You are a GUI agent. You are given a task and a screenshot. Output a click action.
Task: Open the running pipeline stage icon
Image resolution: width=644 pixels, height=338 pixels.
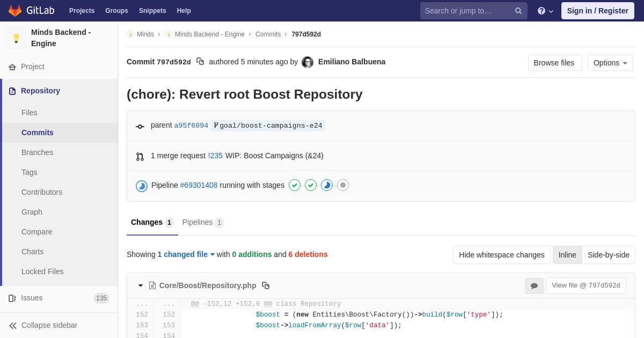pos(327,185)
